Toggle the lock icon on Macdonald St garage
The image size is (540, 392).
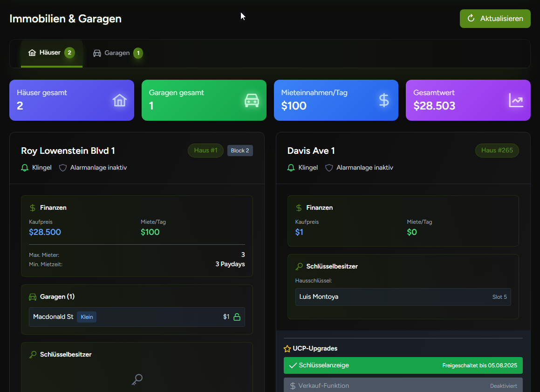[x=237, y=317]
